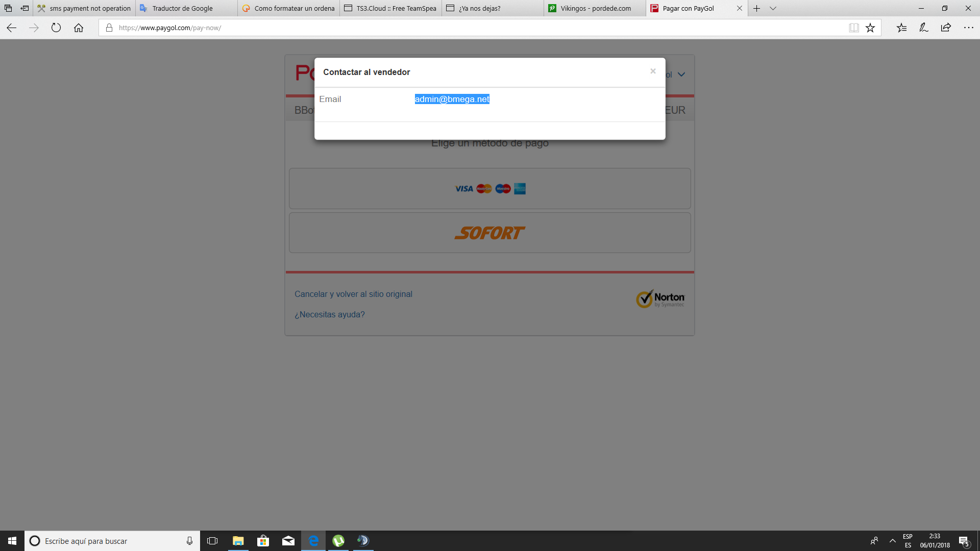Screen dimensions: 980x551
Task: Go to browser home page icon
Action: (x=79, y=28)
